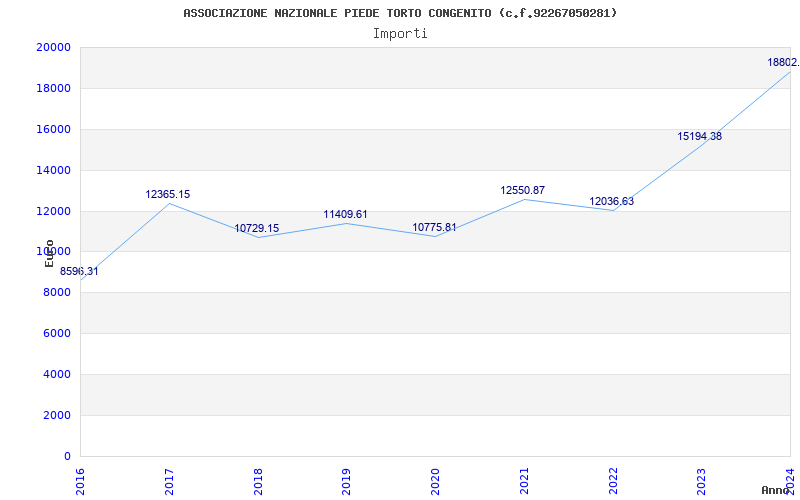The width and height of the screenshot is (800, 500).
Task: Click the chart title with the association name
Action: click(x=400, y=13)
